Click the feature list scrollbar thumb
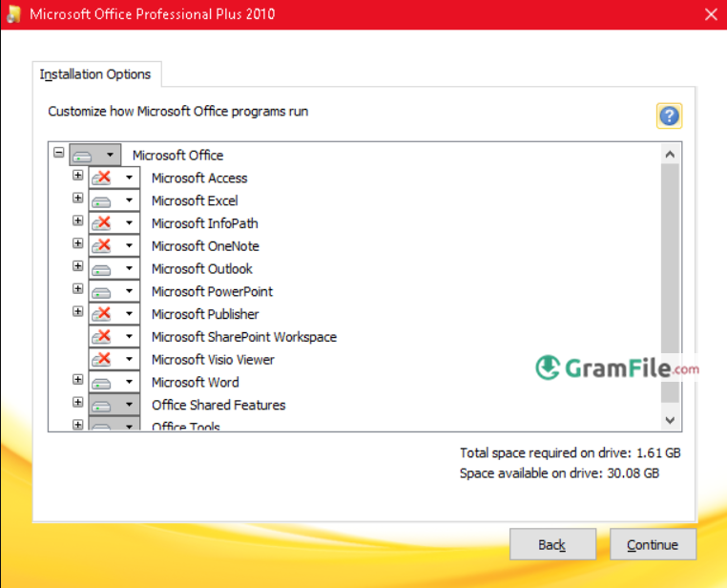The height and width of the screenshot is (588, 727). (x=670, y=283)
